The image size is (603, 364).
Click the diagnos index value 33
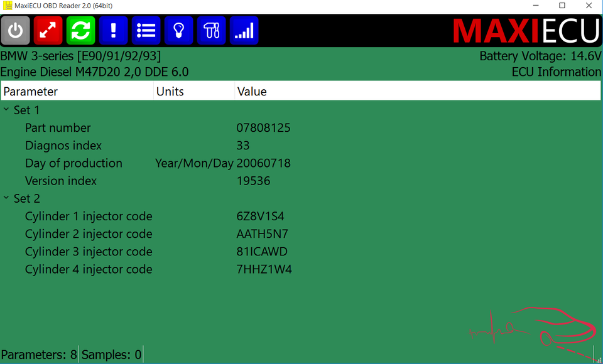pyautogui.click(x=243, y=146)
